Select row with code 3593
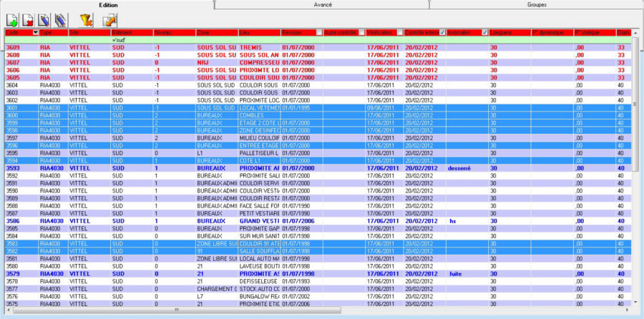 318,168
